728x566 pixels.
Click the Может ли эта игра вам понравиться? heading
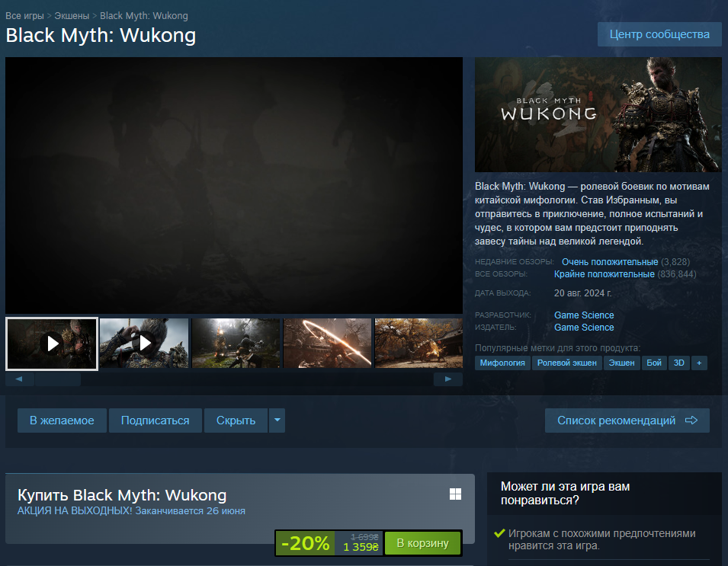(565, 493)
